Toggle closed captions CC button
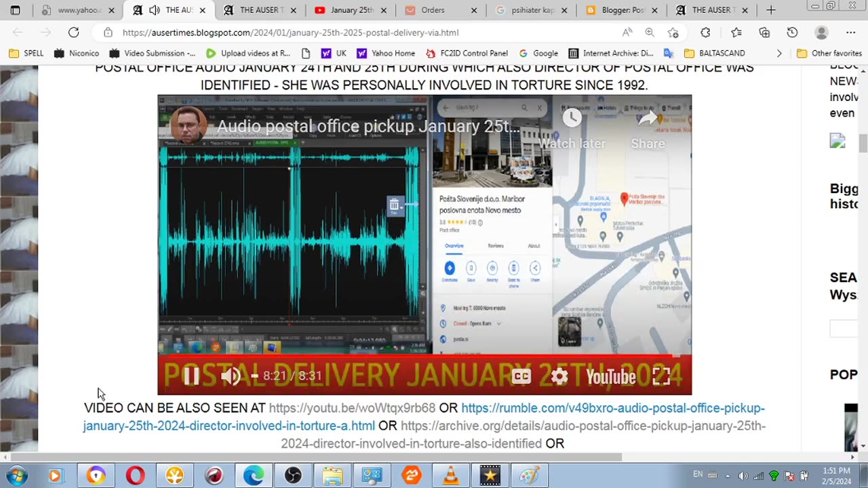Image resolution: width=868 pixels, height=488 pixels. point(521,376)
